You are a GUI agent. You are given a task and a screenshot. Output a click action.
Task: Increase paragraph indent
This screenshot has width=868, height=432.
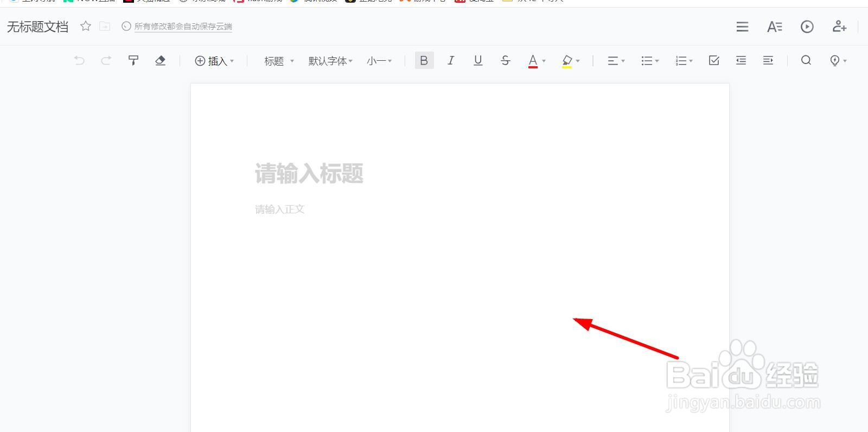(x=768, y=60)
